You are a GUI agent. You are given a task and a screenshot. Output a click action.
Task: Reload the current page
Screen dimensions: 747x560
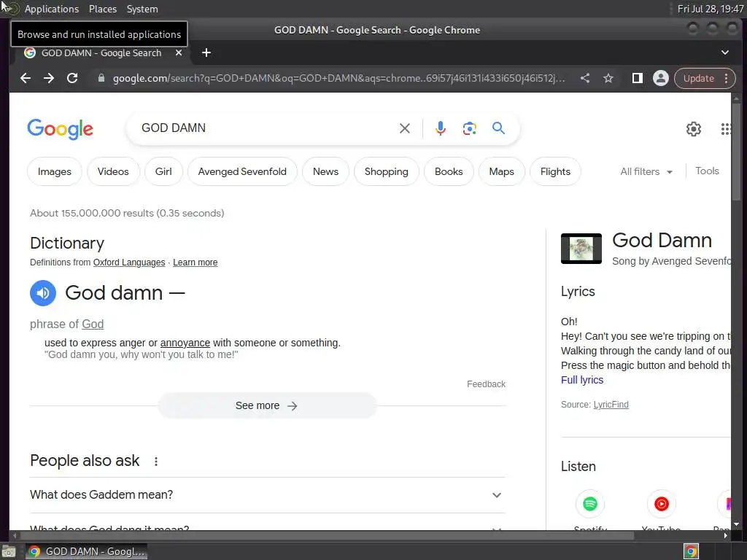tap(72, 78)
